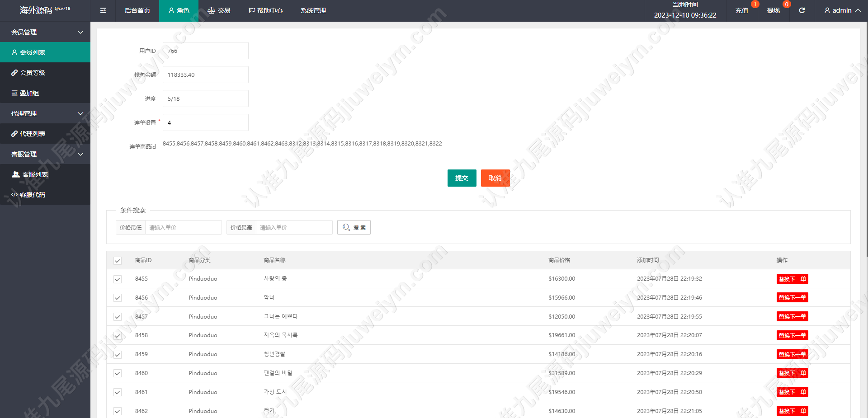This screenshot has height=418, width=868.
Task: Click the 客服代码 code icon
Action: click(x=14, y=195)
